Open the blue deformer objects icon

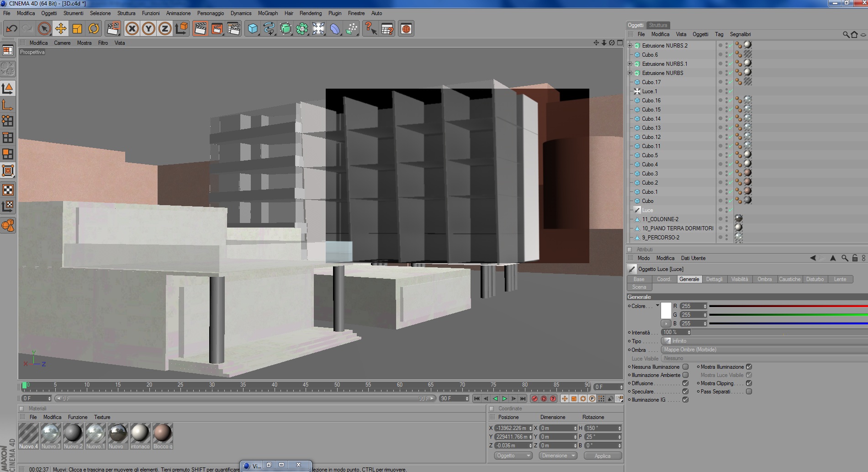[x=335, y=29]
